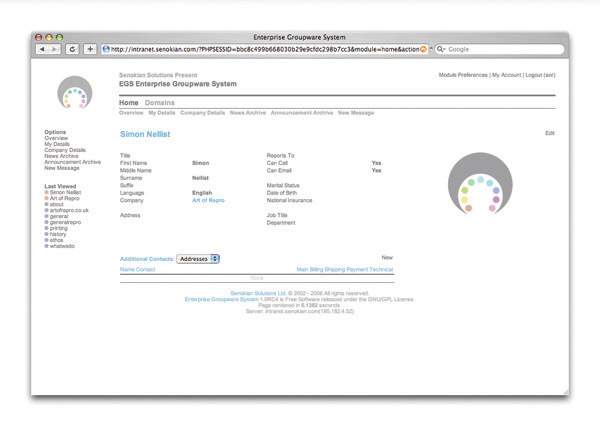
Task: Sort by the Contact column header
Action: point(145,269)
